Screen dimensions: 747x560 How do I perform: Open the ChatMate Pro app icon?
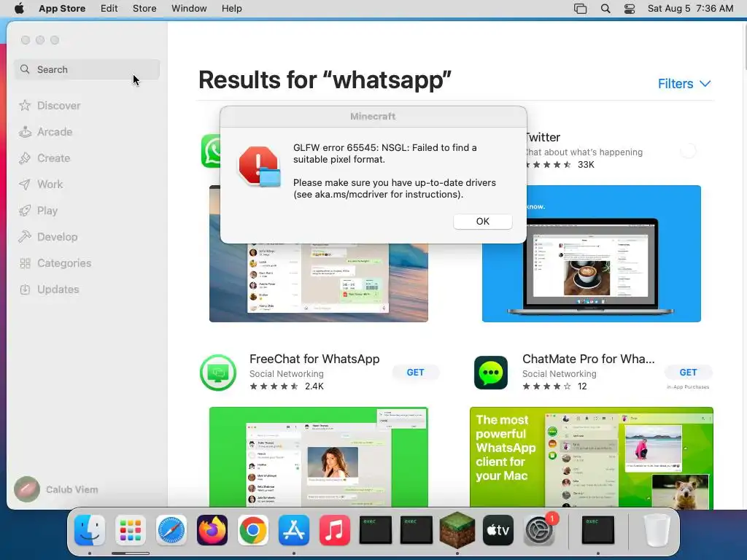coord(491,373)
